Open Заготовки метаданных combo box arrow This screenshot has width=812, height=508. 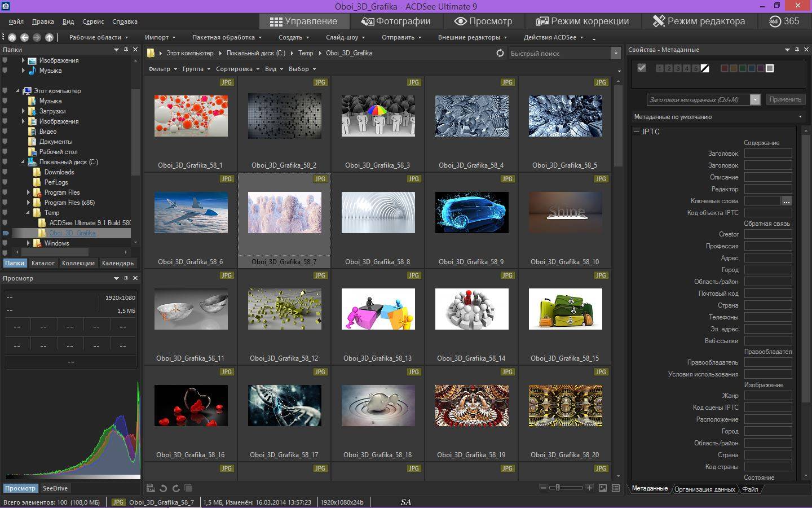(755, 99)
